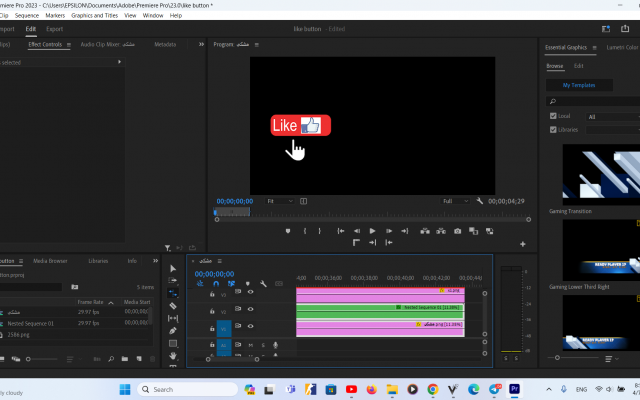
Task: Switch to the Export workspace tab
Action: tap(54, 29)
